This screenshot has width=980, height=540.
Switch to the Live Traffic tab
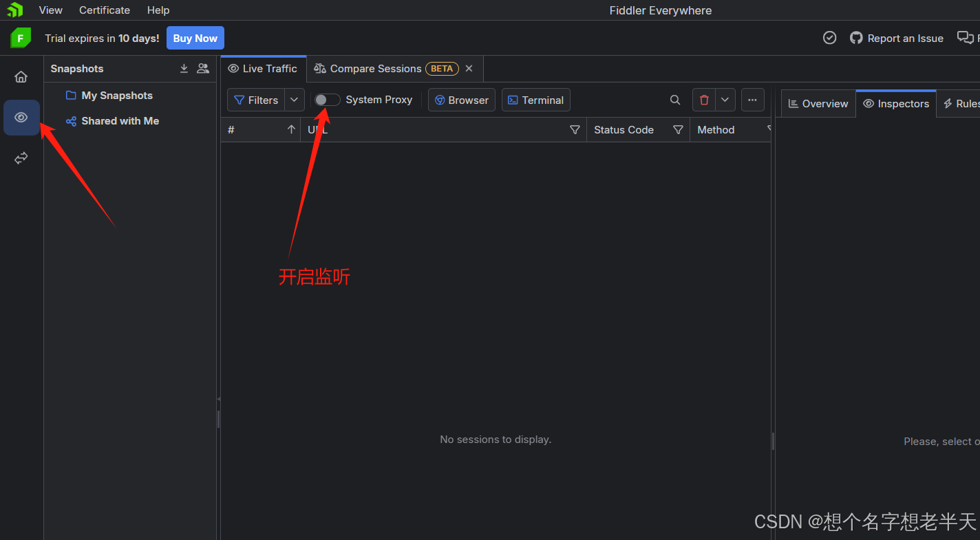click(x=263, y=69)
